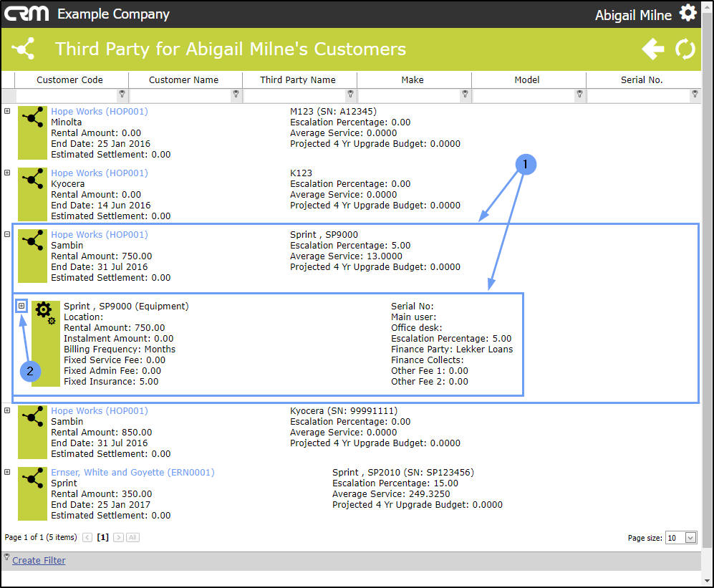The image size is (714, 588).
Task: Click the text 'Sprint , SP2010 (SN: SP123456)'
Action: [x=403, y=472]
